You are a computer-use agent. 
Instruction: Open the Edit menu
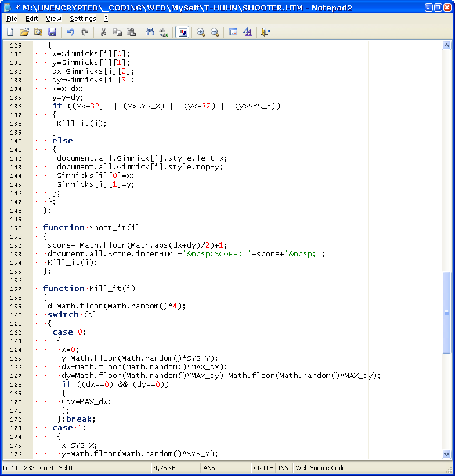[x=31, y=19]
